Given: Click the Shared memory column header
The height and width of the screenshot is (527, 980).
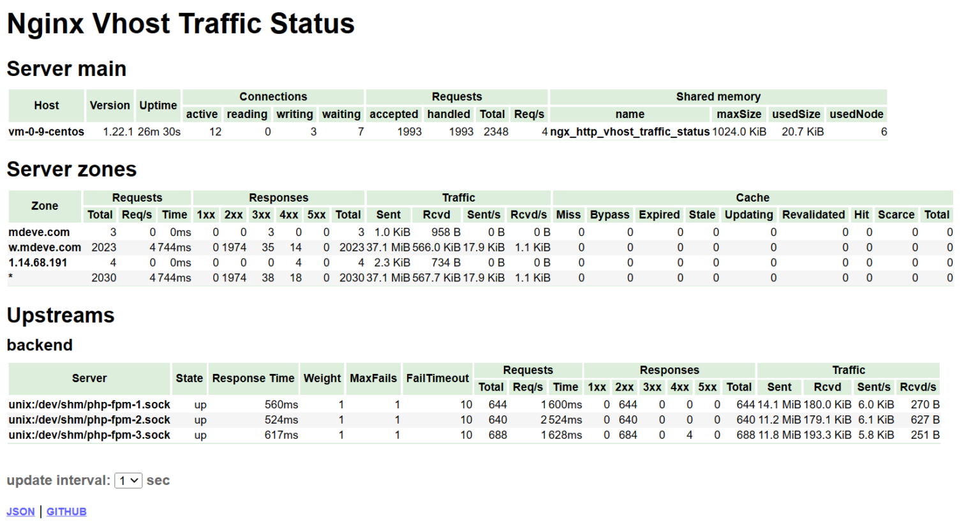Looking at the screenshot, I should 718,97.
